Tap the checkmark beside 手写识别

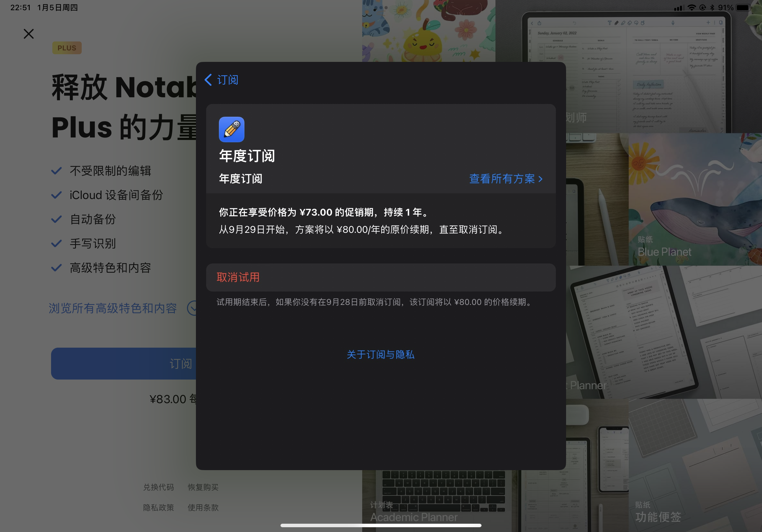pyautogui.click(x=56, y=243)
